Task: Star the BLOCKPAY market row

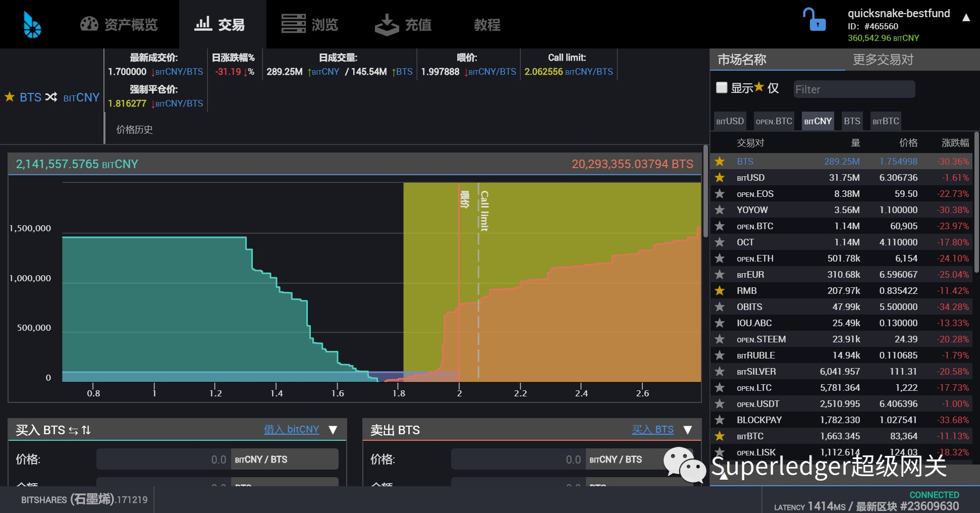Action: coord(720,420)
